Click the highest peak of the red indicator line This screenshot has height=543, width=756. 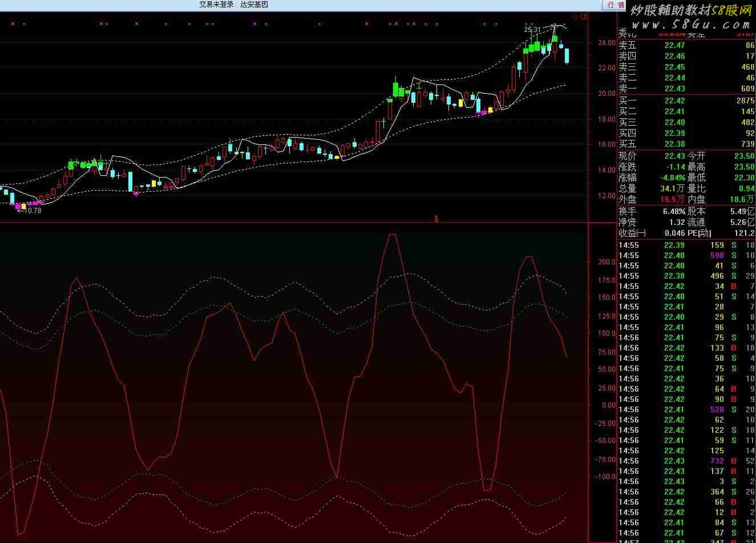click(x=391, y=234)
